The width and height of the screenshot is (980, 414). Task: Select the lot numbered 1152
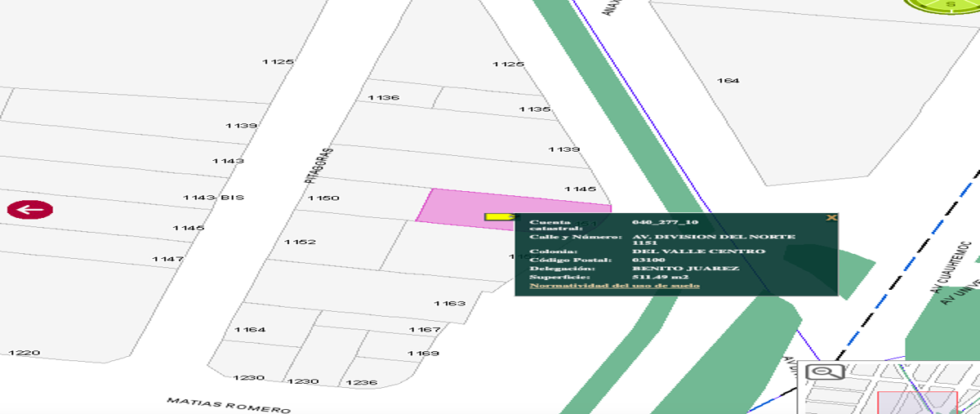pyautogui.click(x=300, y=242)
